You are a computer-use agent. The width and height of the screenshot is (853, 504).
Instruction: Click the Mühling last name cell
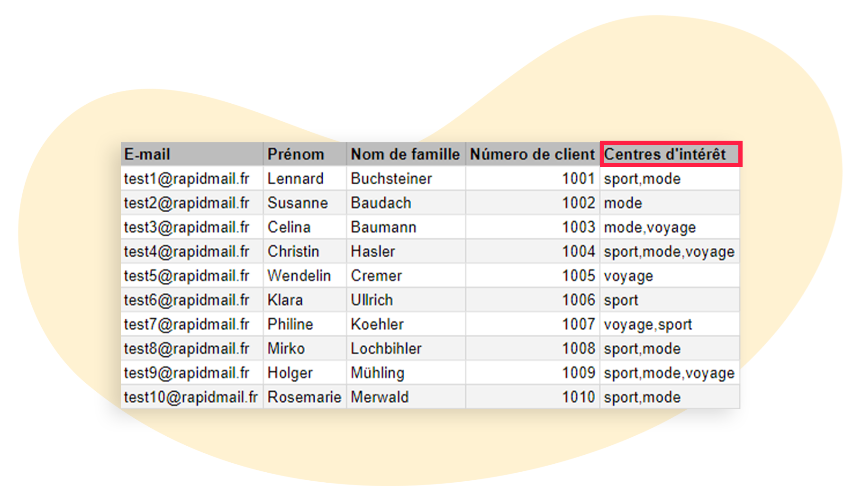click(x=378, y=373)
